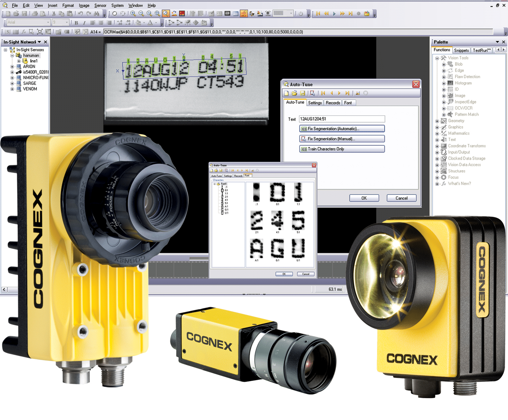
Task: Click the Text field showing 12AUG1204:51
Action: (x=342, y=119)
